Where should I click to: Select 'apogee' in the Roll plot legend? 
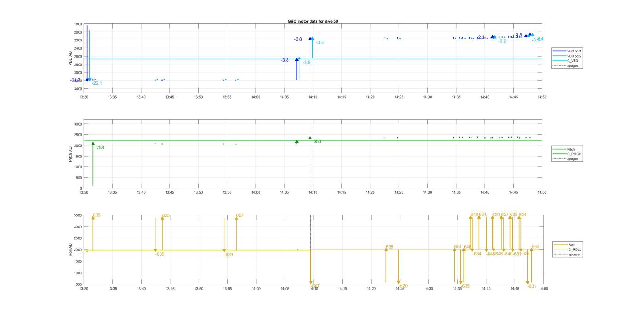pyautogui.click(x=567, y=255)
